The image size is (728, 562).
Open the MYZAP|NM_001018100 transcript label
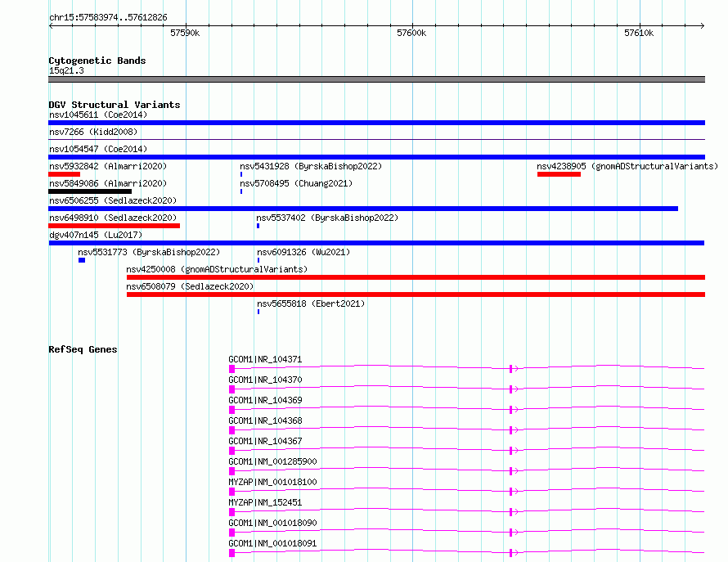pos(272,482)
